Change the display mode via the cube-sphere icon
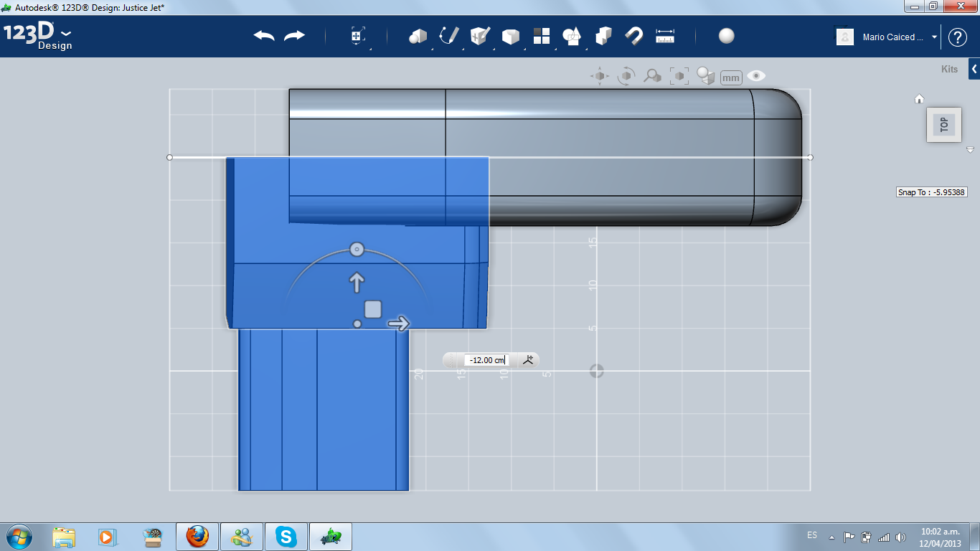980x551 pixels. coord(706,76)
